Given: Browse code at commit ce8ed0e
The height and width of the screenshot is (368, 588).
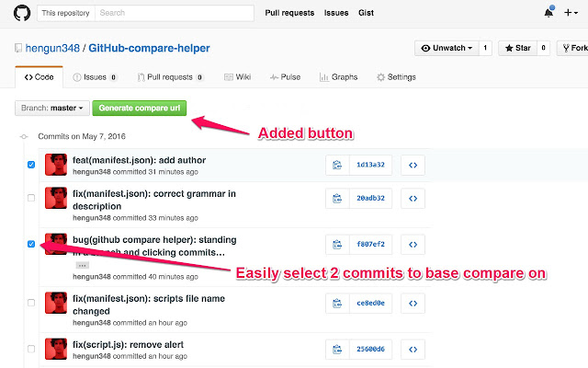Looking at the screenshot, I should [413, 304].
